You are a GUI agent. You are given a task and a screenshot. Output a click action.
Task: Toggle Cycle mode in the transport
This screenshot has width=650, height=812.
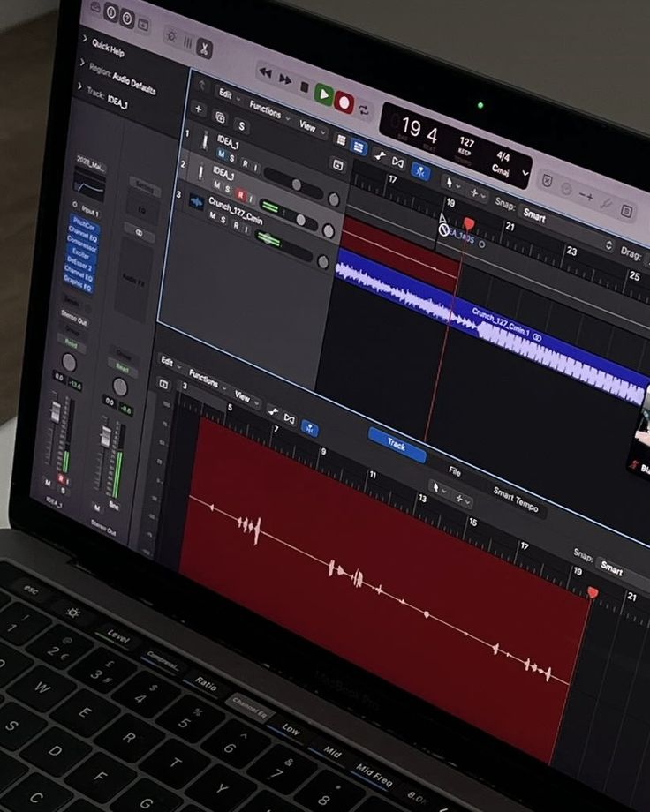coord(364,110)
